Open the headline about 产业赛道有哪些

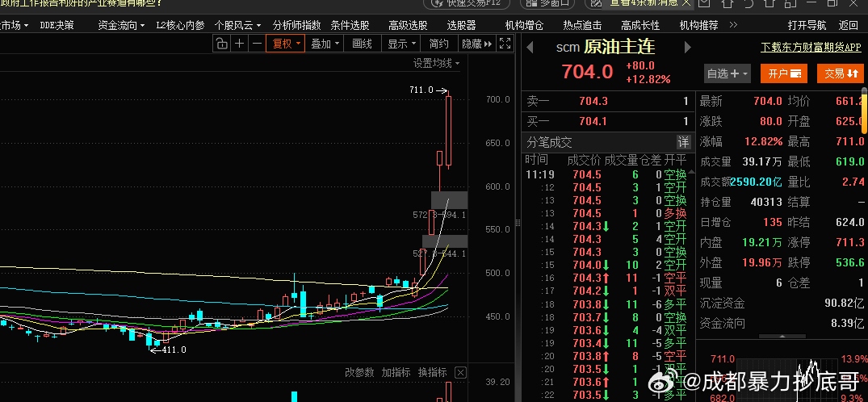pos(82,2)
